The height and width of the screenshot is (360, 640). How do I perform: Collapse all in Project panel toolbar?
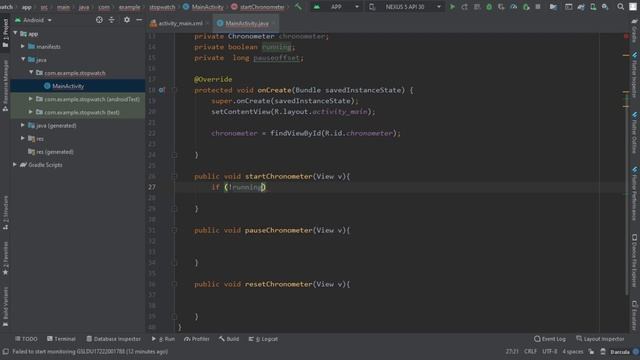(x=111, y=20)
